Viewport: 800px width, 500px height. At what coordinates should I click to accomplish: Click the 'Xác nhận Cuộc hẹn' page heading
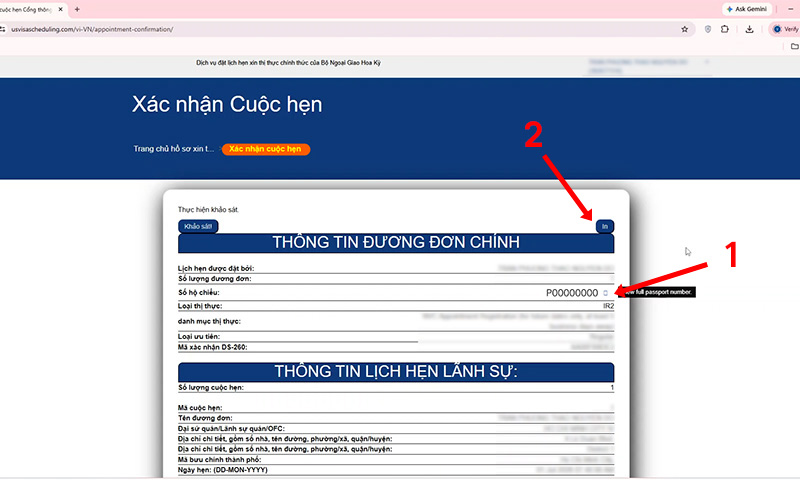(227, 105)
